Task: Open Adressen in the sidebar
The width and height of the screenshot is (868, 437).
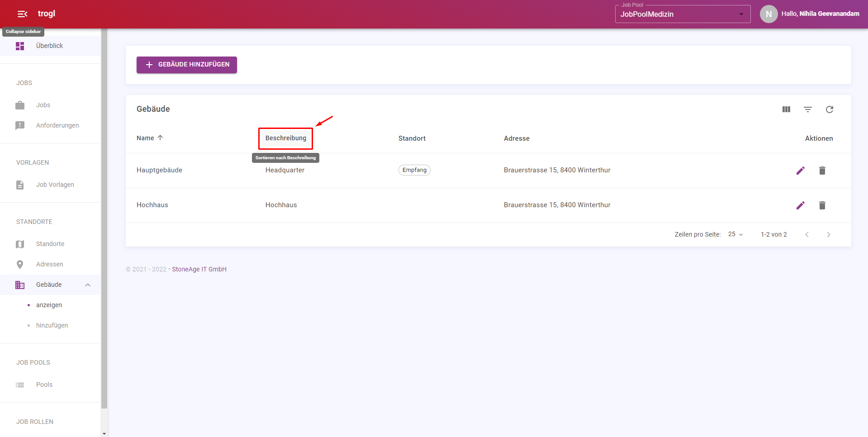Action: [x=50, y=265]
